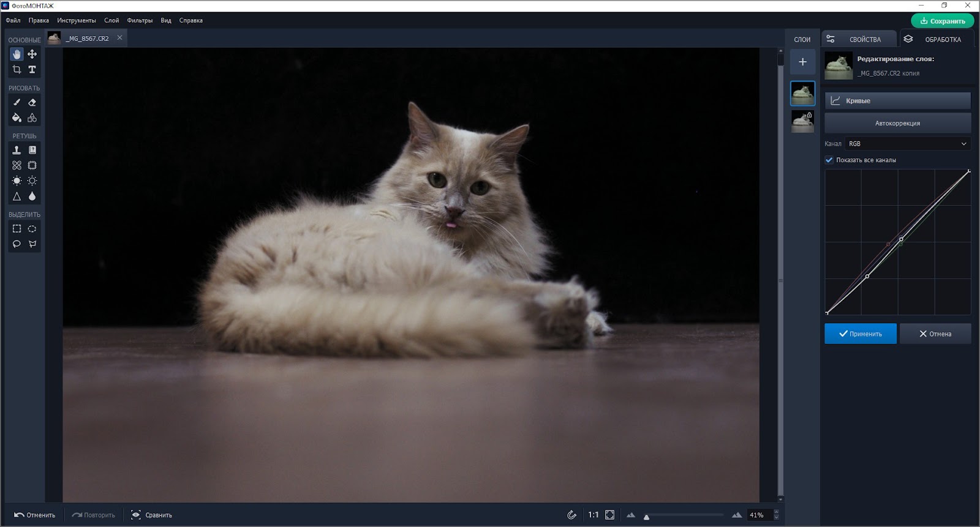
Task: Toggle the magnet snapping icon
Action: 571,515
